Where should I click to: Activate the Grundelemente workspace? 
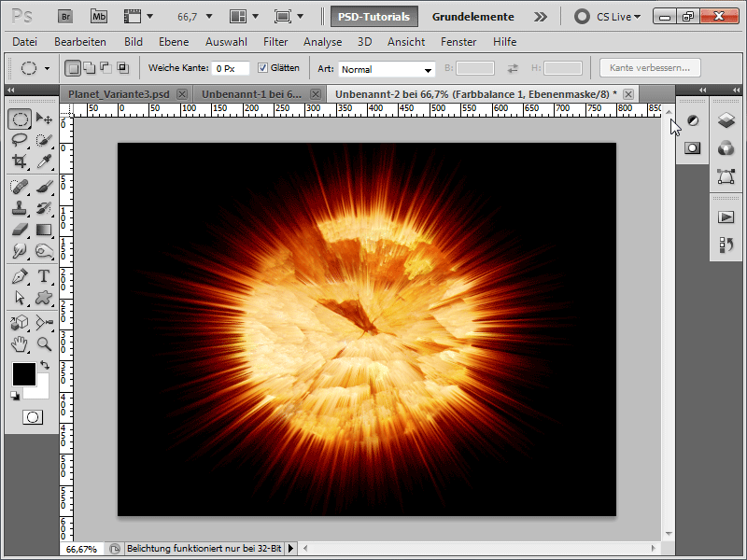pyautogui.click(x=473, y=17)
